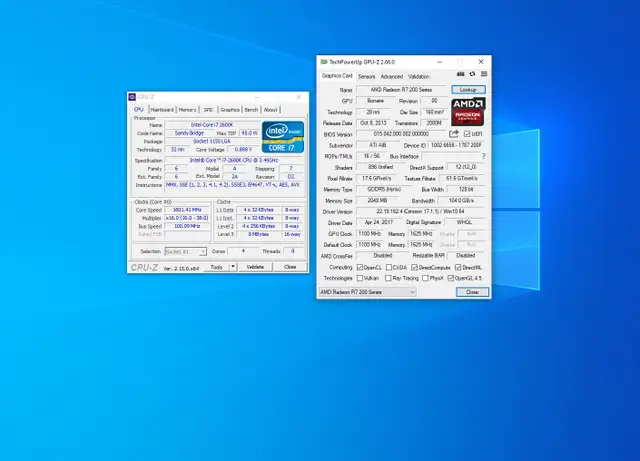Click the Shaders value 896 Unified

coord(380,167)
